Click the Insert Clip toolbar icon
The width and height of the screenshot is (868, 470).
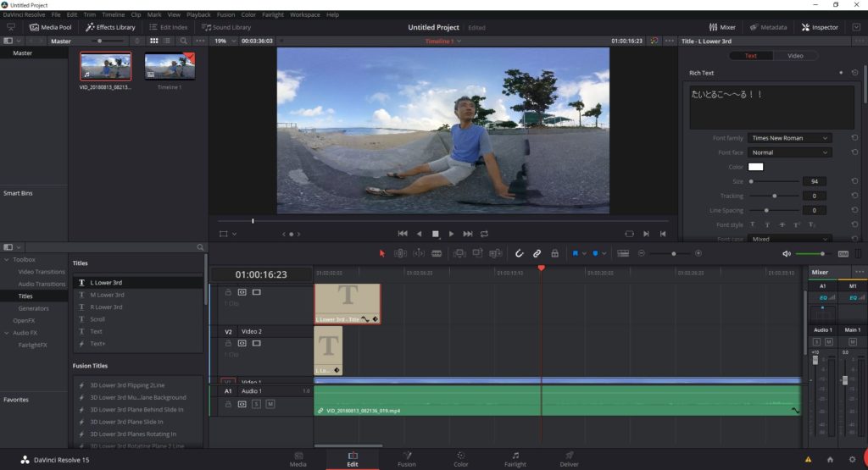pos(459,253)
